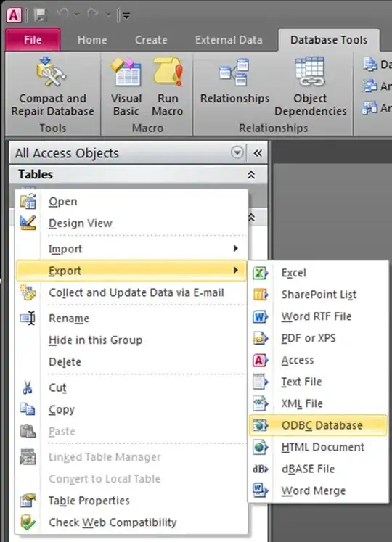The height and width of the screenshot is (542, 392).
Task: Show Object Dependencies pane
Action: 311,86
